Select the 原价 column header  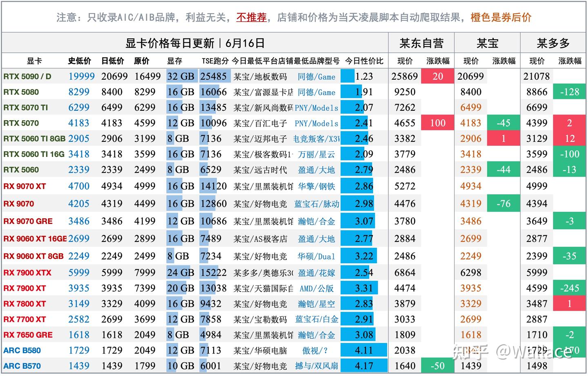(141, 61)
